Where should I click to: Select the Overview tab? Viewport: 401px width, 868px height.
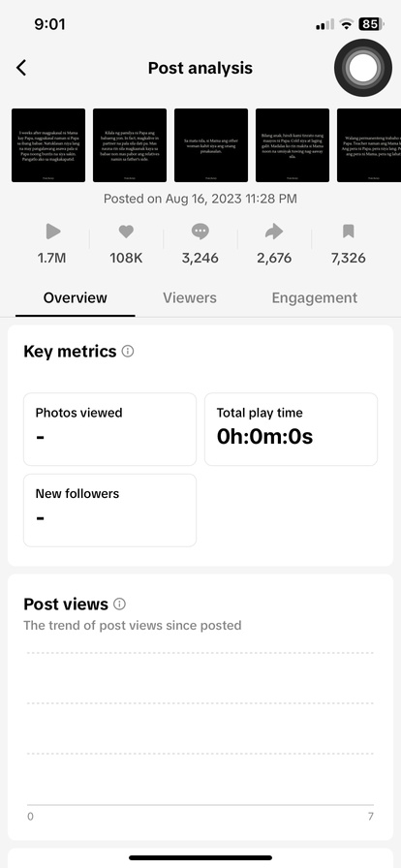[75, 297]
